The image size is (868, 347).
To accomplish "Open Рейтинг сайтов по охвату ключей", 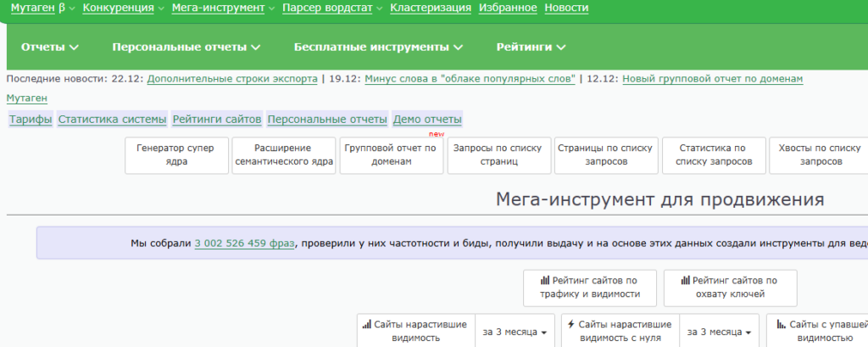I will (x=731, y=288).
